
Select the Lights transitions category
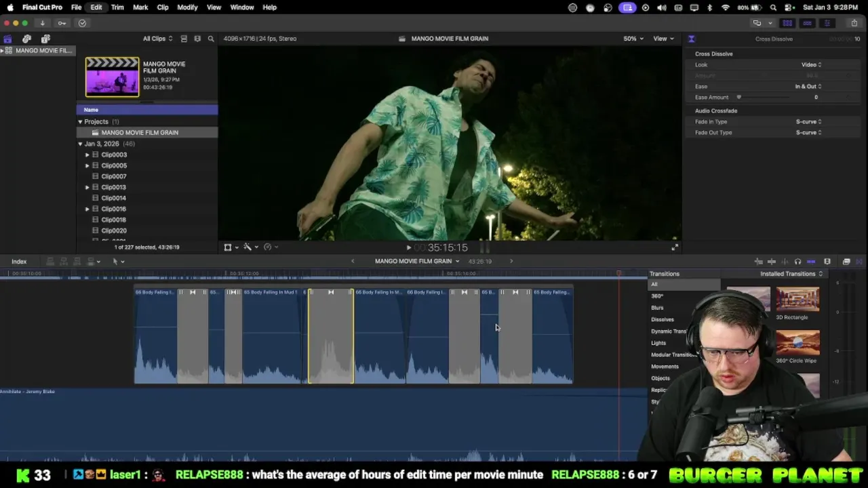(658, 343)
